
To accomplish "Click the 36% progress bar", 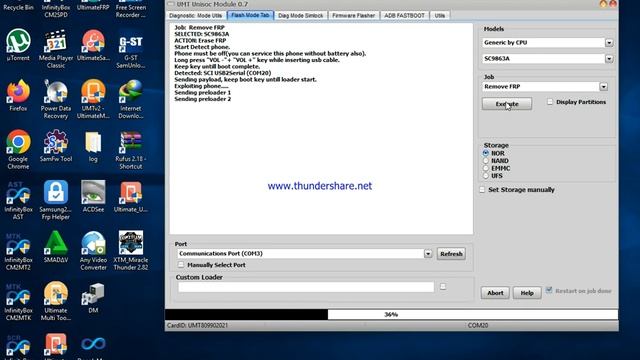I will 391,314.
